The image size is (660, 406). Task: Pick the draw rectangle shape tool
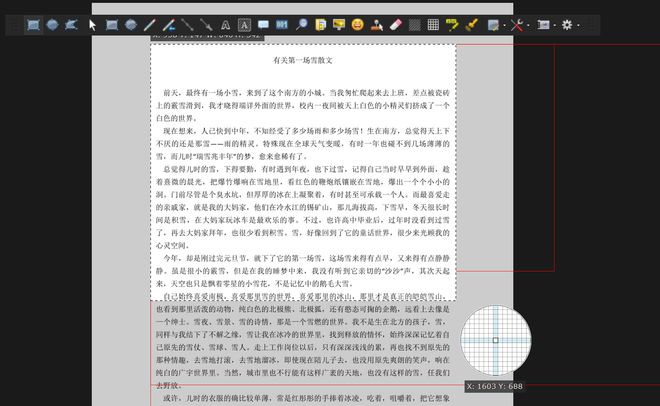coord(112,25)
